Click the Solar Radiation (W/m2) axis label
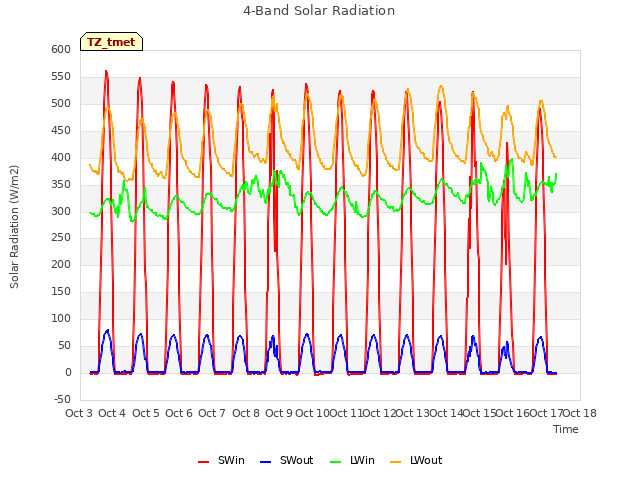Viewport: 640px width, 480px height. [14, 227]
